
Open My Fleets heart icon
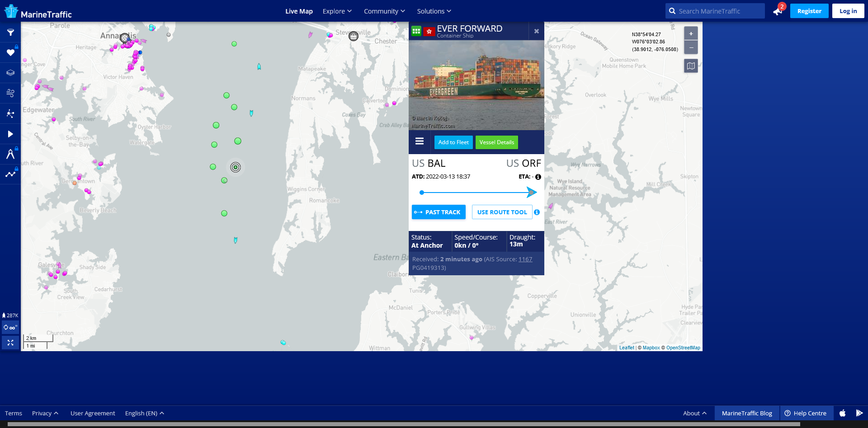10,52
